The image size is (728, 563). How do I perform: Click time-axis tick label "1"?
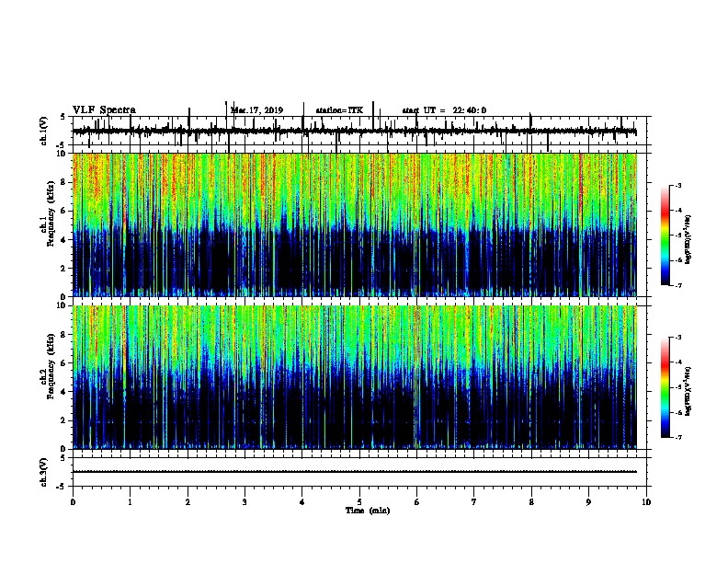coord(130,501)
